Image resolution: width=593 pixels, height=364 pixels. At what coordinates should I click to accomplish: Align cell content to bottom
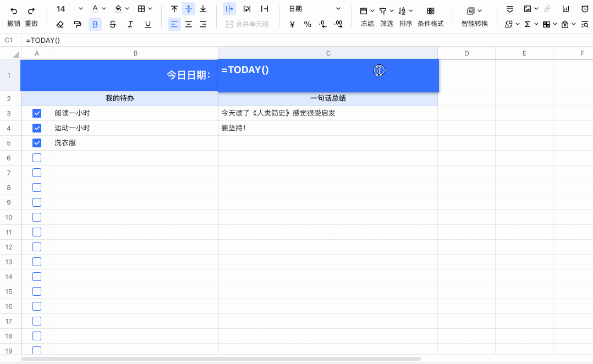pyautogui.click(x=202, y=9)
